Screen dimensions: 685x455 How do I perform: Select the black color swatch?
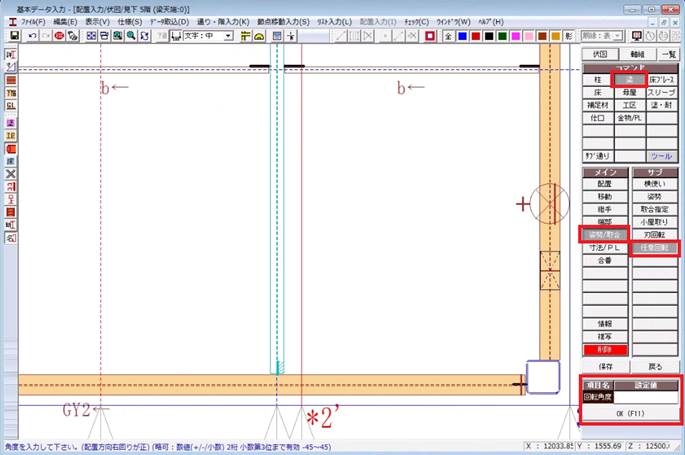489,36
